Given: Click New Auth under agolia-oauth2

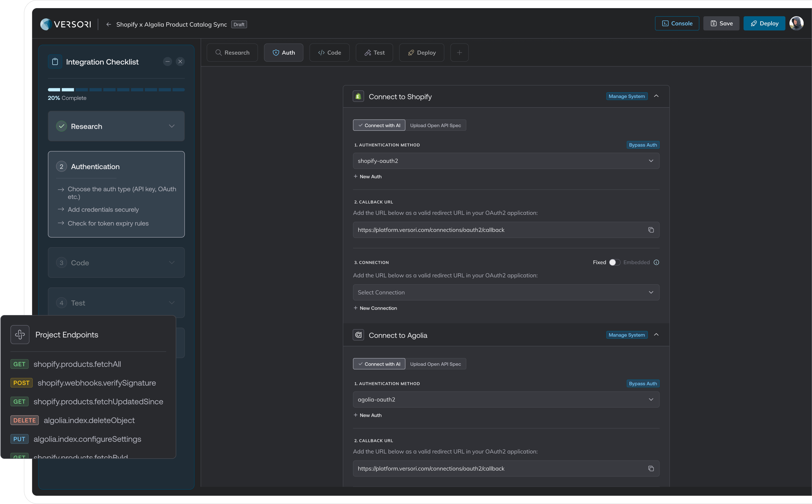Looking at the screenshot, I should 367,415.
